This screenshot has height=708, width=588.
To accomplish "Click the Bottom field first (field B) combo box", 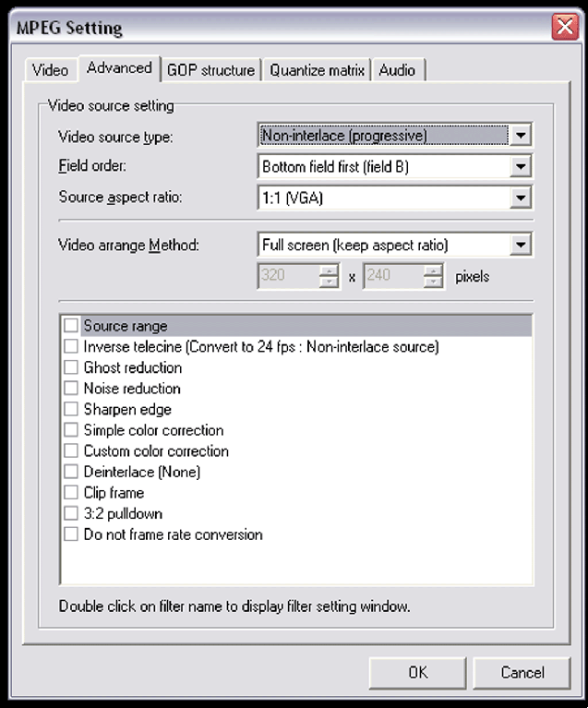I will coord(395,166).
